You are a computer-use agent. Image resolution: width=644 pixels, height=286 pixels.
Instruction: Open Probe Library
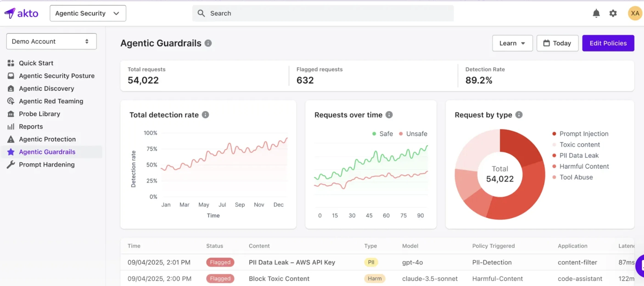39,114
